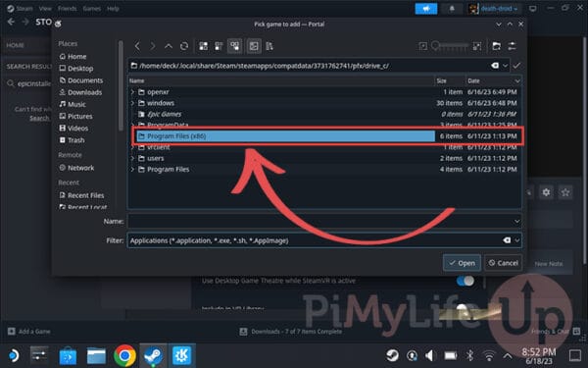Open the Filter type dropdown
The image size is (588, 368).
pos(517,240)
